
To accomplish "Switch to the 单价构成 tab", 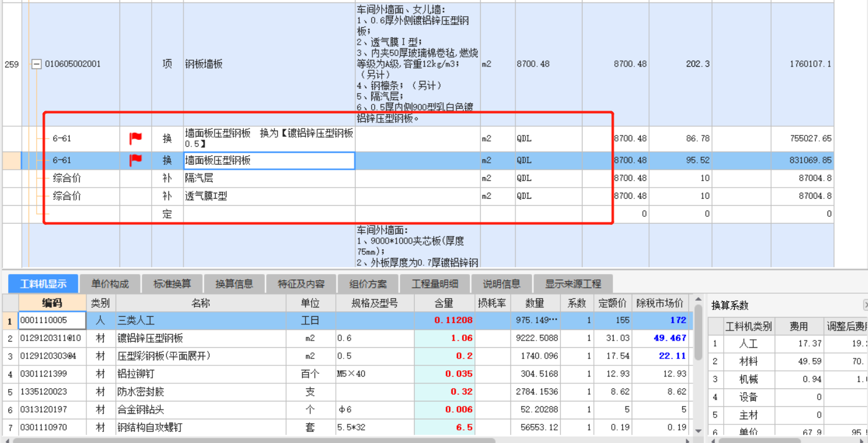I will pyautogui.click(x=110, y=284).
